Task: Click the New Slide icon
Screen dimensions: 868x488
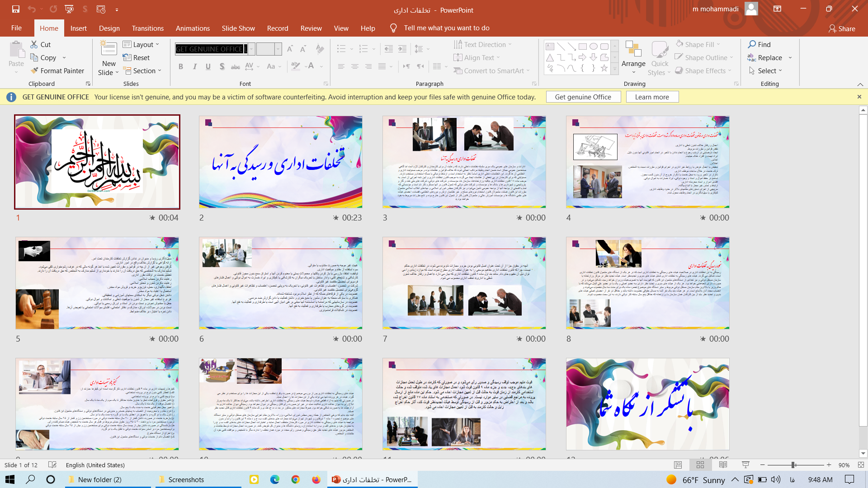Action: [108, 49]
